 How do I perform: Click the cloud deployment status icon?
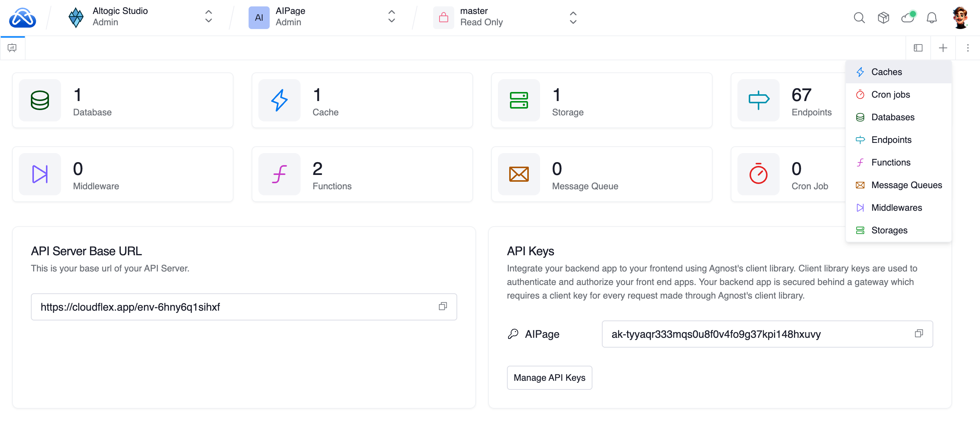(x=908, y=17)
